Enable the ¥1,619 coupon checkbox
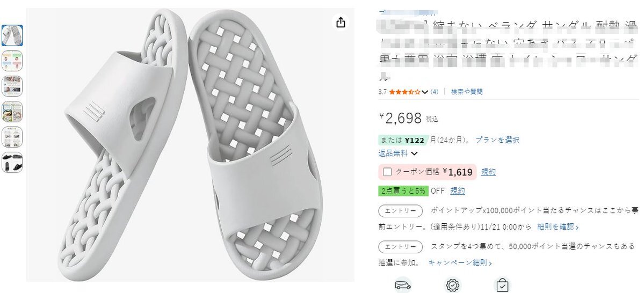 tap(387, 172)
